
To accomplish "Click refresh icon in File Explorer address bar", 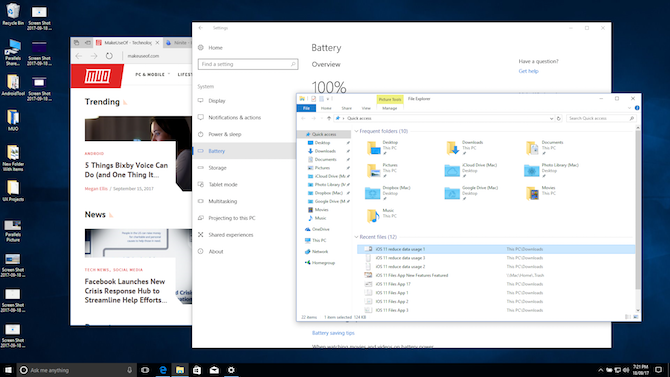I will tap(558, 118).
